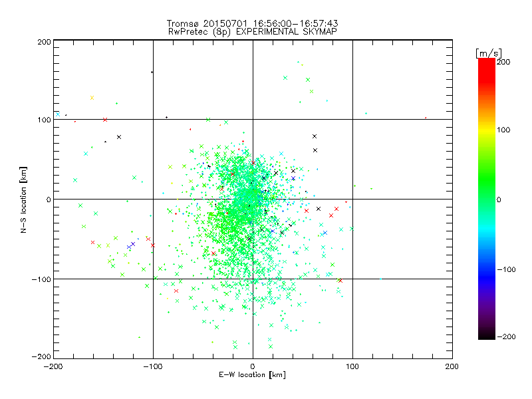Click the x-axis tick label '-200'

pyautogui.click(x=53, y=367)
